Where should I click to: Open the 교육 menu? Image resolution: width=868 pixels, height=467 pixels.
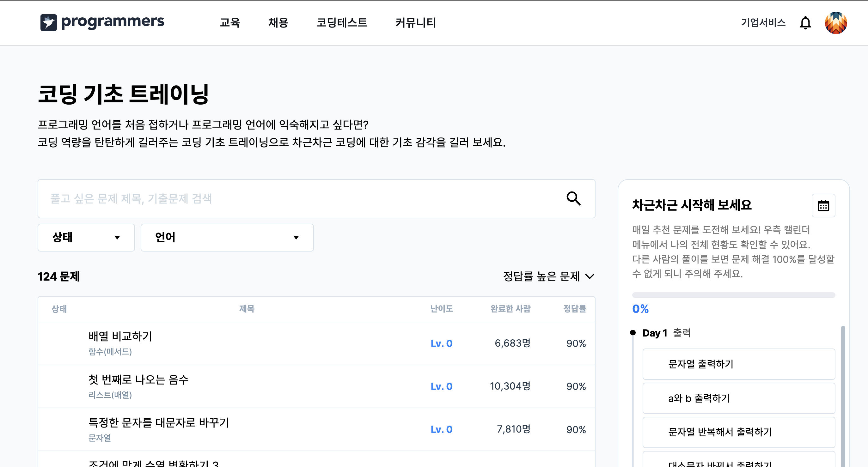coord(230,22)
